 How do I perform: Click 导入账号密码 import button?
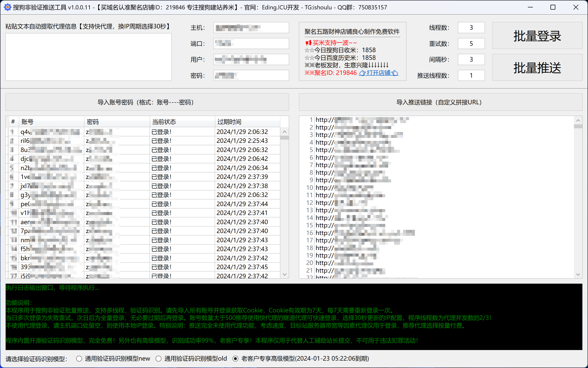(147, 102)
